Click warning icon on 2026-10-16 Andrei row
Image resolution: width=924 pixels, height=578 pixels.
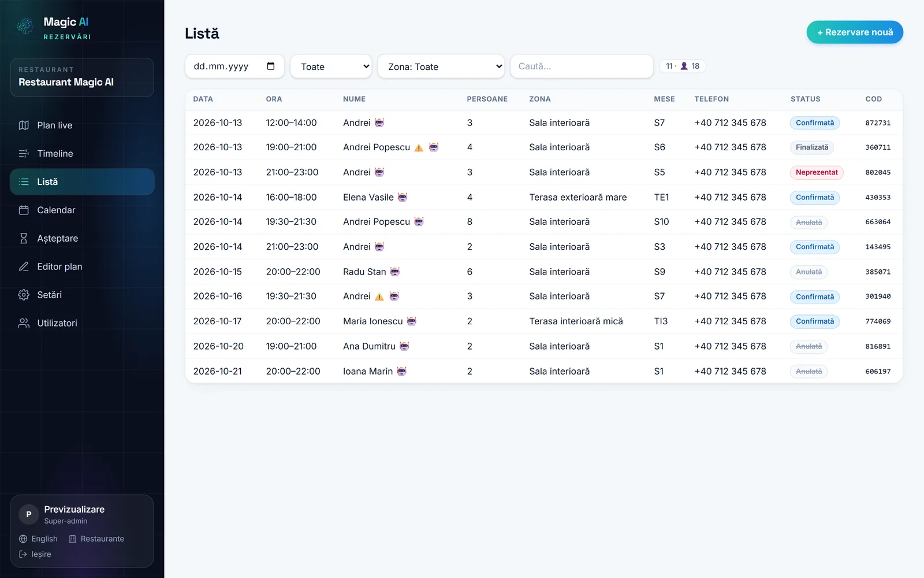[x=379, y=297]
